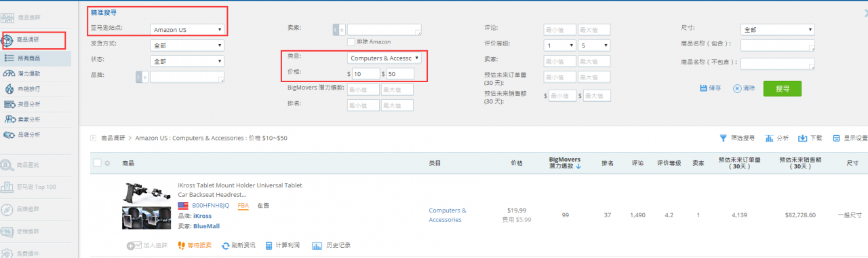Screen dimensions: 868x258
Task: Select 热销排行 flame icon in sidebar
Action: [x=9, y=88]
